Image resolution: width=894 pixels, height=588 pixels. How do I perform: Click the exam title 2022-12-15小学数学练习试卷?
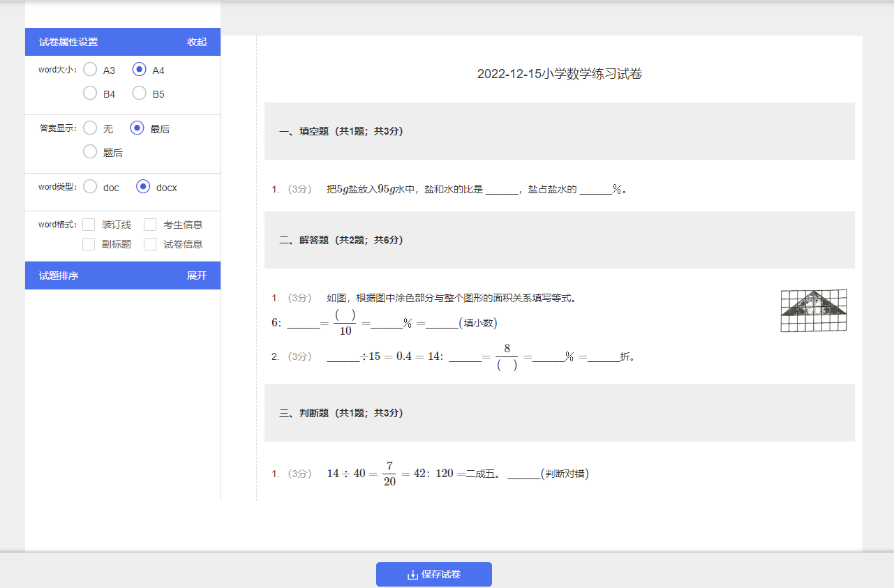click(559, 74)
